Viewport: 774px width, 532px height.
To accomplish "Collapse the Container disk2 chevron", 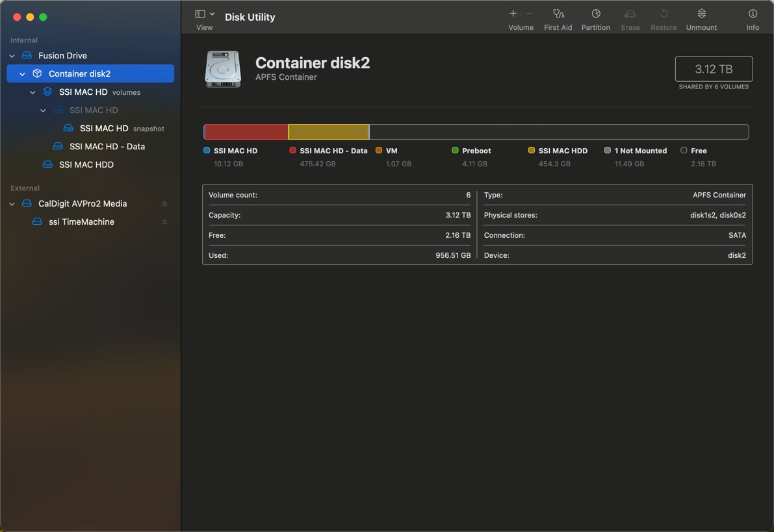I will click(22, 74).
